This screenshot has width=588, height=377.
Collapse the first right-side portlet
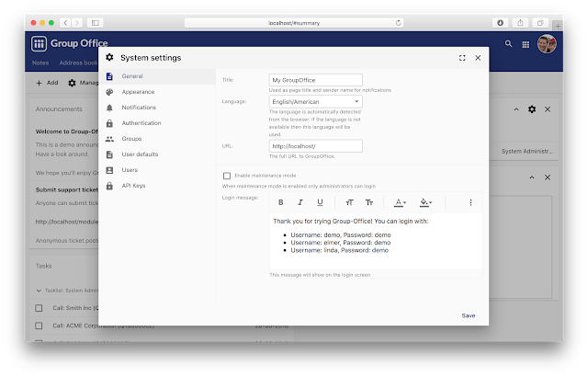pos(516,109)
